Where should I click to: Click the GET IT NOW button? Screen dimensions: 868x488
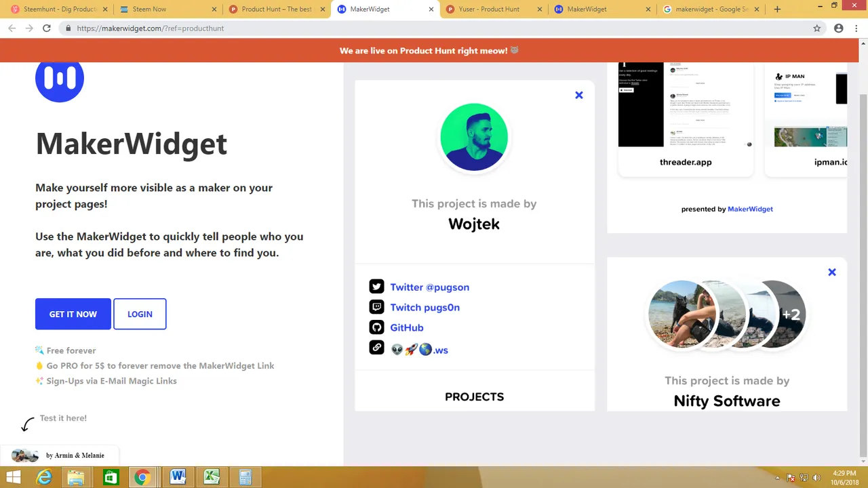[x=73, y=314]
